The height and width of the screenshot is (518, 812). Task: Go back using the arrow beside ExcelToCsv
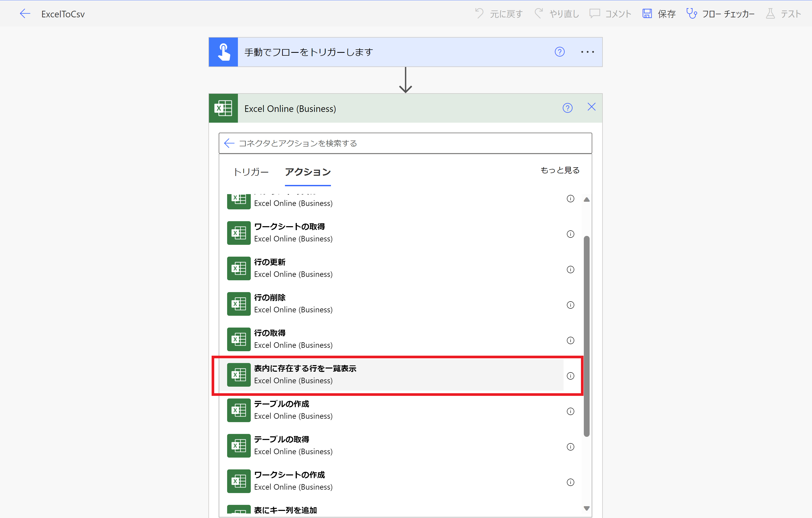coord(25,14)
